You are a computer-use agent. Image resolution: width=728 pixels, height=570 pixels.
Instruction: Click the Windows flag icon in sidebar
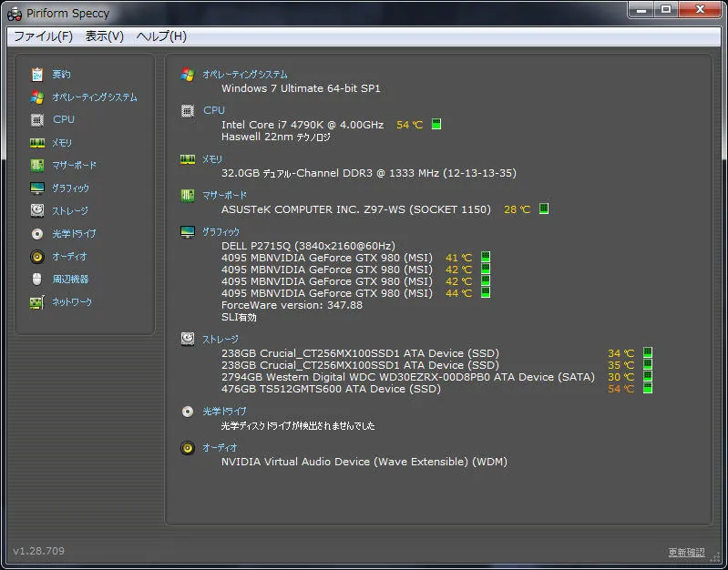(36, 97)
